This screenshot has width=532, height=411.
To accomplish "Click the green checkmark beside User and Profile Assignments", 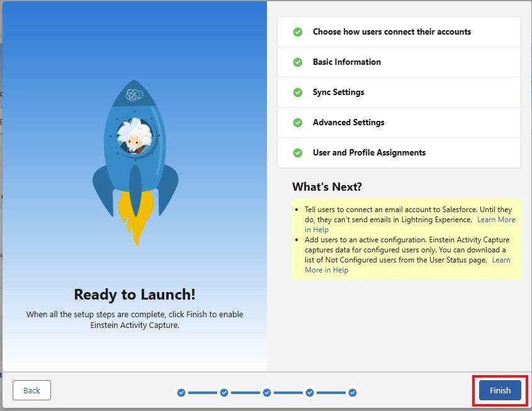I will coord(298,153).
